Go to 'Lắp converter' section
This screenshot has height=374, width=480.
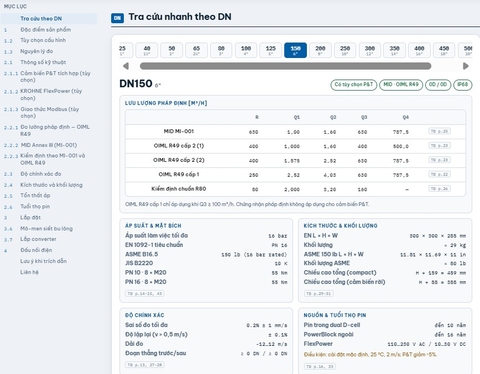point(38,239)
